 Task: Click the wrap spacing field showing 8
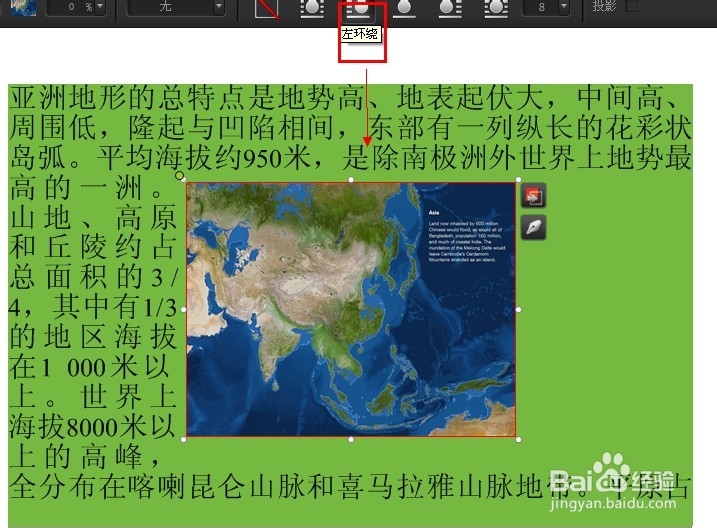pyautogui.click(x=541, y=7)
